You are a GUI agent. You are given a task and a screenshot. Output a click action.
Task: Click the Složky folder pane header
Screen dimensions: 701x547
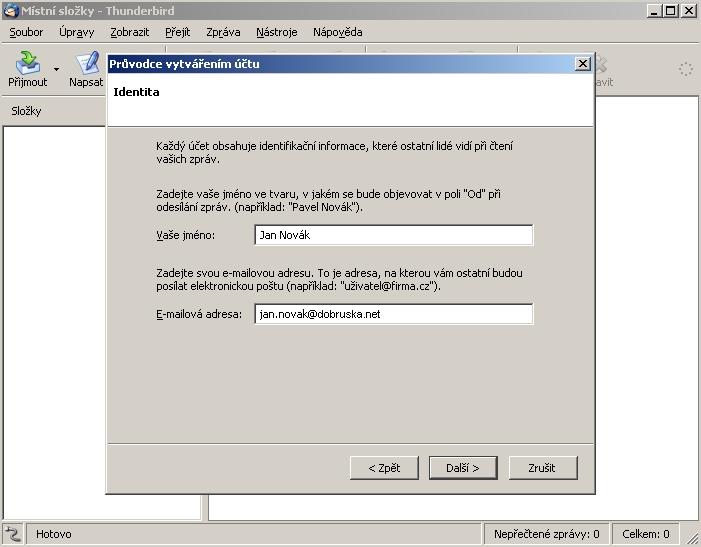27,111
